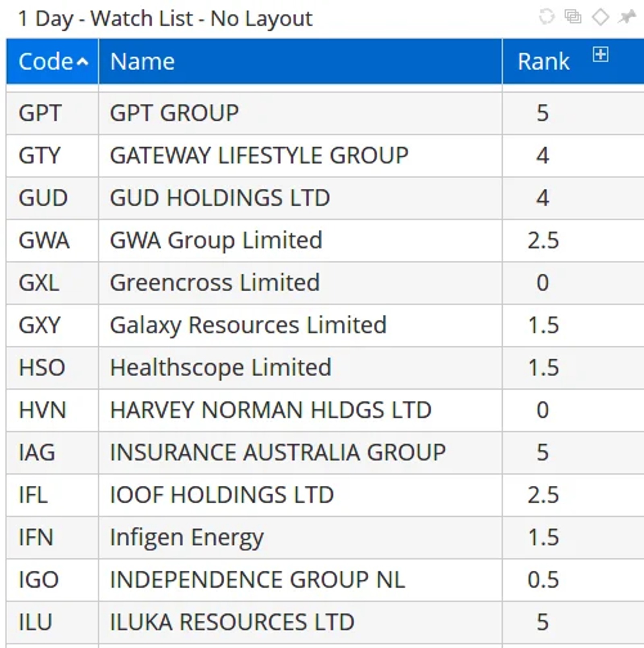Image resolution: width=644 pixels, height=648 pixels.
Task: Select the GPT GROUP name cell
Action: [x=300, y=113]
